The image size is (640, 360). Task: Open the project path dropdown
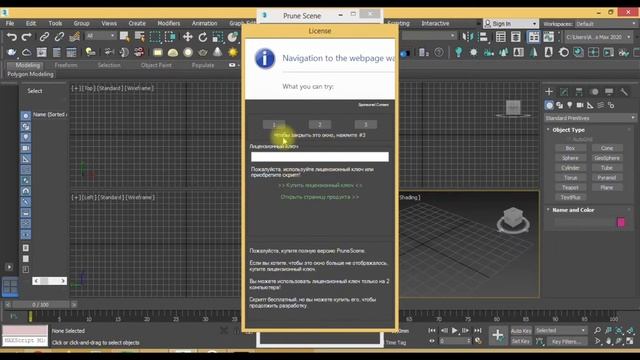pos(599,37)
